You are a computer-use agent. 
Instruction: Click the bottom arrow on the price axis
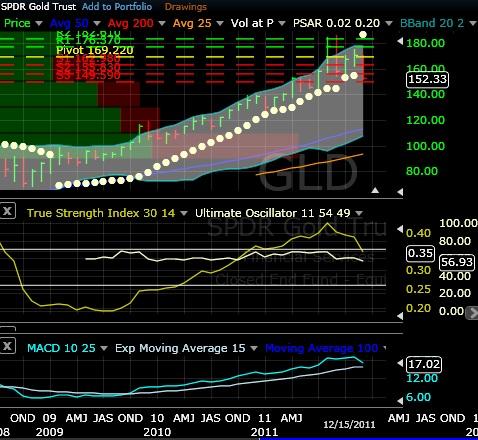point(400,192)
